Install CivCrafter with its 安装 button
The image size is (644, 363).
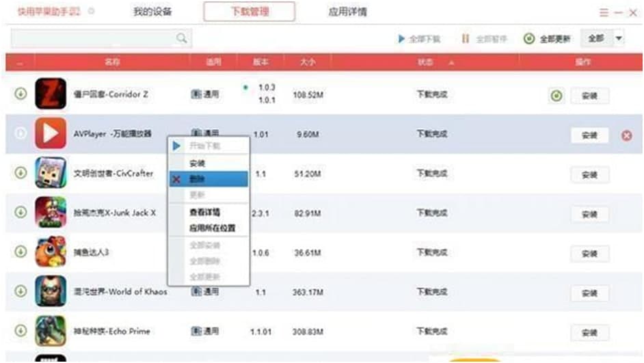pos(589,175)
